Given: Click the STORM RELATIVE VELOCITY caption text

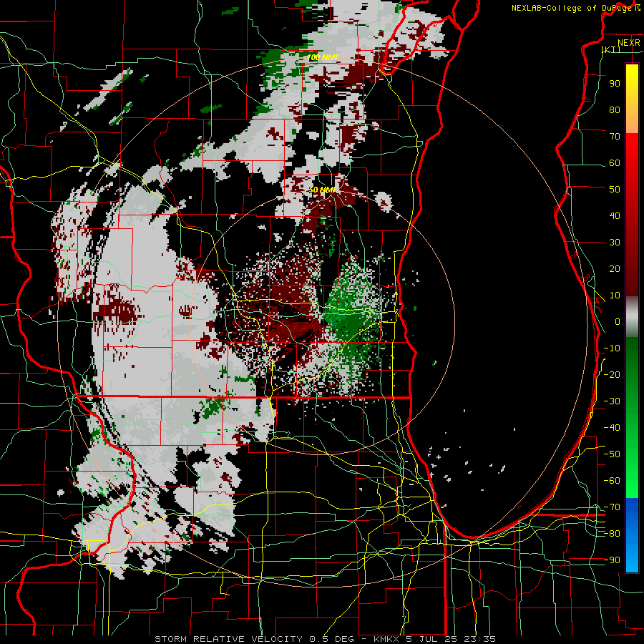Looking at the screenshot, I should [228, 639].
